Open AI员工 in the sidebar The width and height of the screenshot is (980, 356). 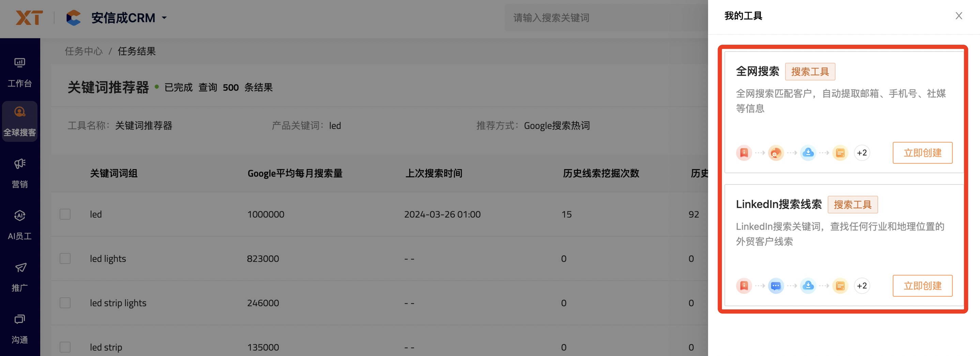click(x=20, y=225)
